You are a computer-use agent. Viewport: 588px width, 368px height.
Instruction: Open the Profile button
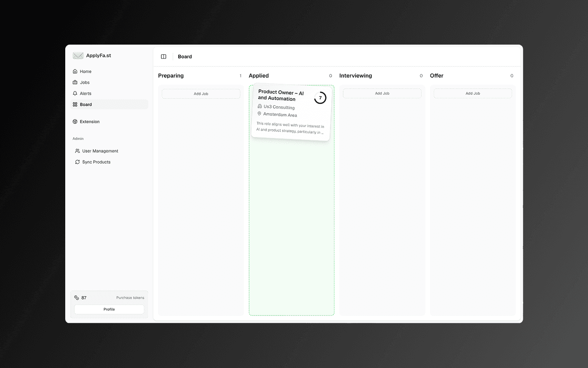tap(109, 309)
